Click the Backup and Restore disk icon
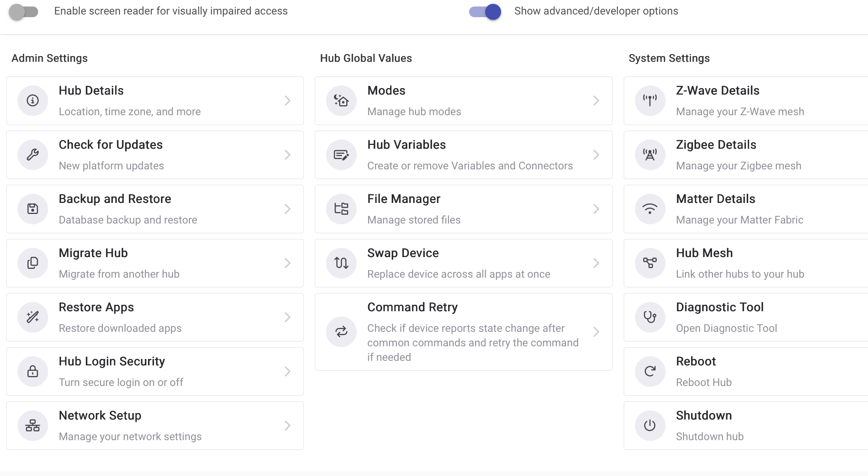The height and width of the screenshot is (476, 868). 33,209
